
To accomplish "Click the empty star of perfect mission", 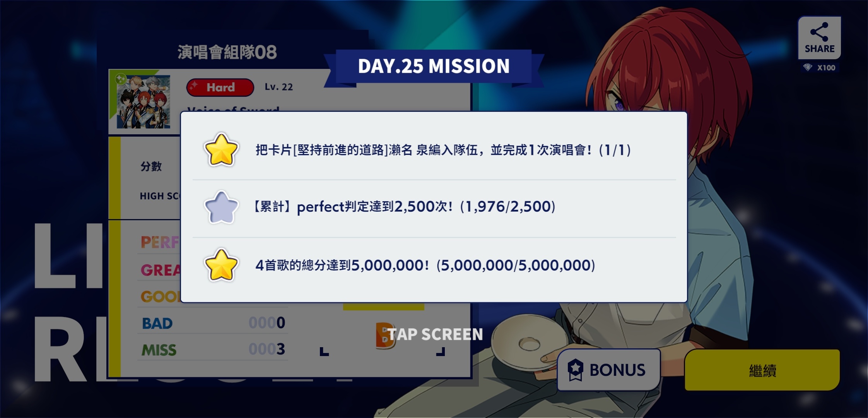I will click(221, 207).
